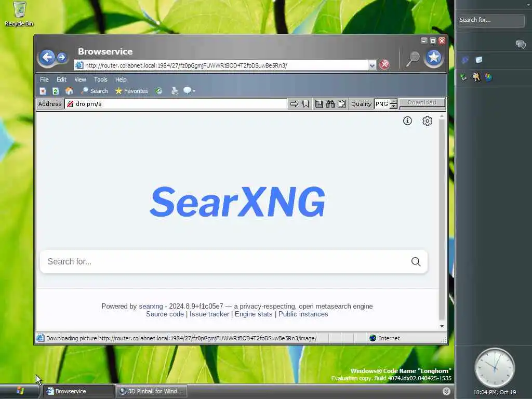The image size is (532, 399).
Task: Click the Quality PNG selector box
Action: click(382, 104)
